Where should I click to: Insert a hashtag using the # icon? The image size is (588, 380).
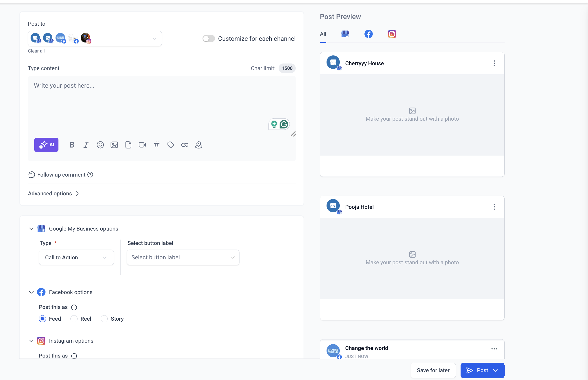pos(156,145)
